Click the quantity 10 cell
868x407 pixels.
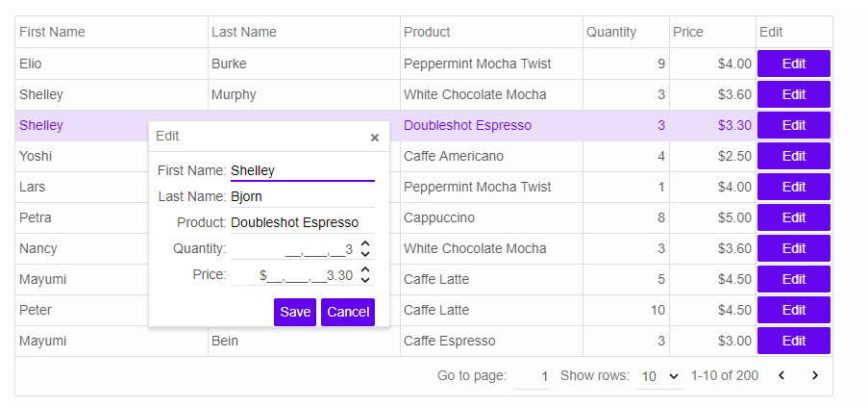[626, 310]
